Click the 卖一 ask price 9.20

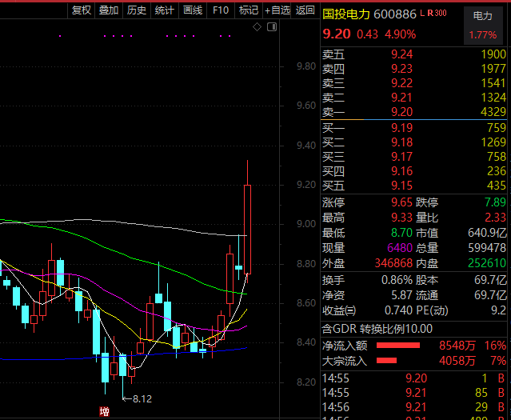pos(401,112)
